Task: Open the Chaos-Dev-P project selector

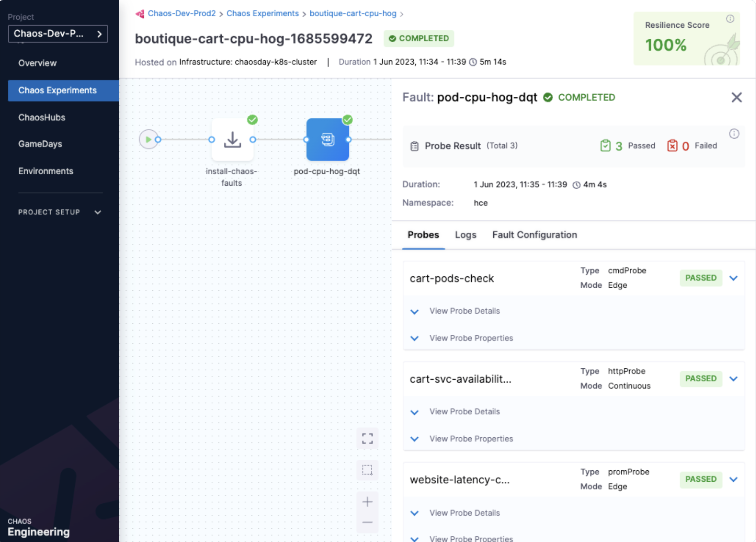Action: coord(58,34)
